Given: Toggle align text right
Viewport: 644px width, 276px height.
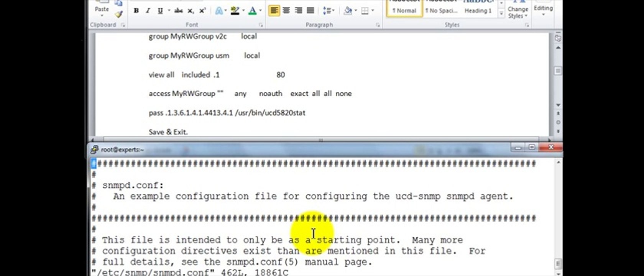Looking at the screenshot, I should [298, 10].
